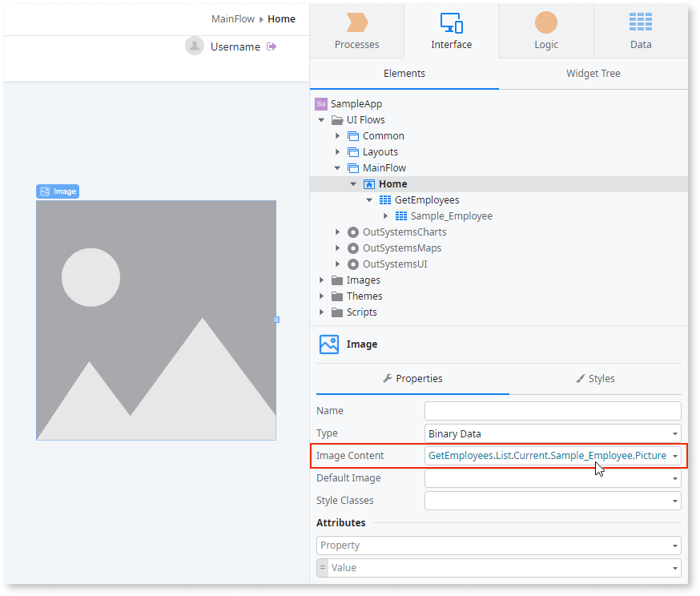Select the Sample_Employee entity
This screenshot has height=596, width=700.
(x=451, y=215)
